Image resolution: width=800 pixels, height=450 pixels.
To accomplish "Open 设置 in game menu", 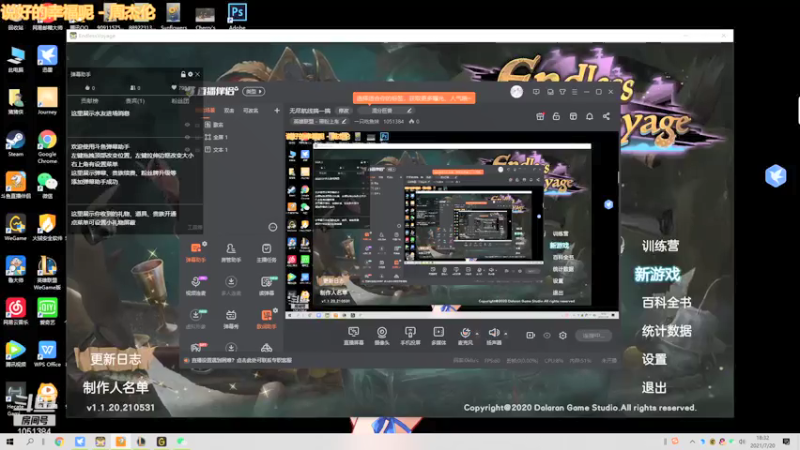I will (x=654, y=359).
